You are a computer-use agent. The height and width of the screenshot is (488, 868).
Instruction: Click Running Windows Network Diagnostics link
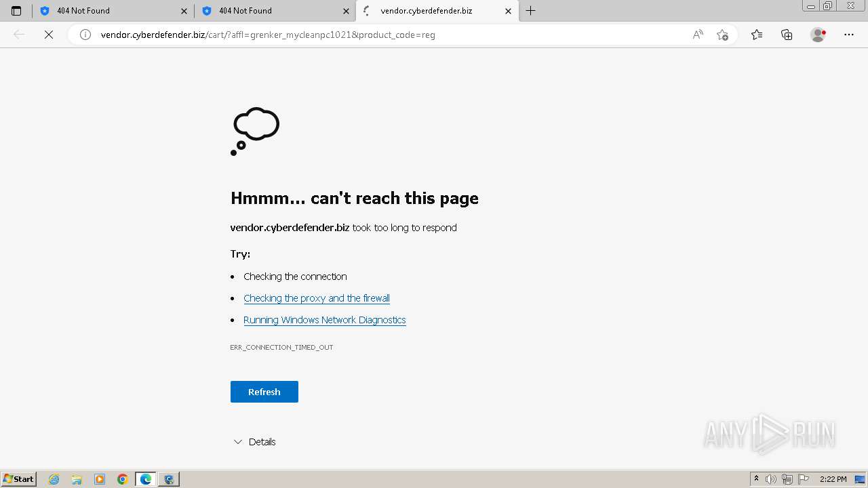coord(325,320)
